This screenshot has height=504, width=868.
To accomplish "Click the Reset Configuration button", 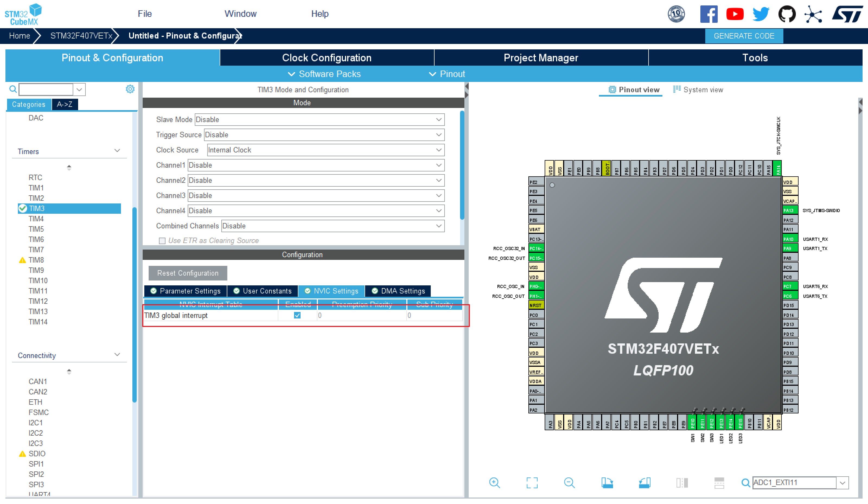I will point(188,273).
